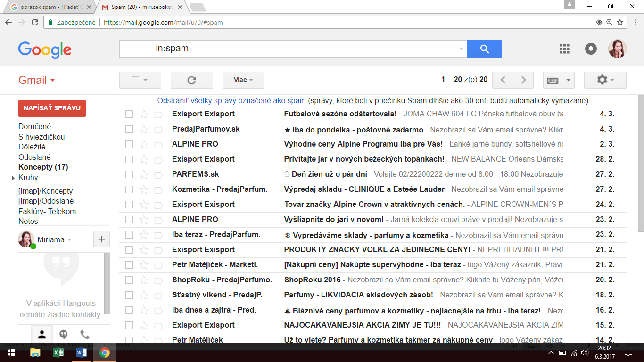
Task: Open the account profile picture menu
Action: pos(617,49)
